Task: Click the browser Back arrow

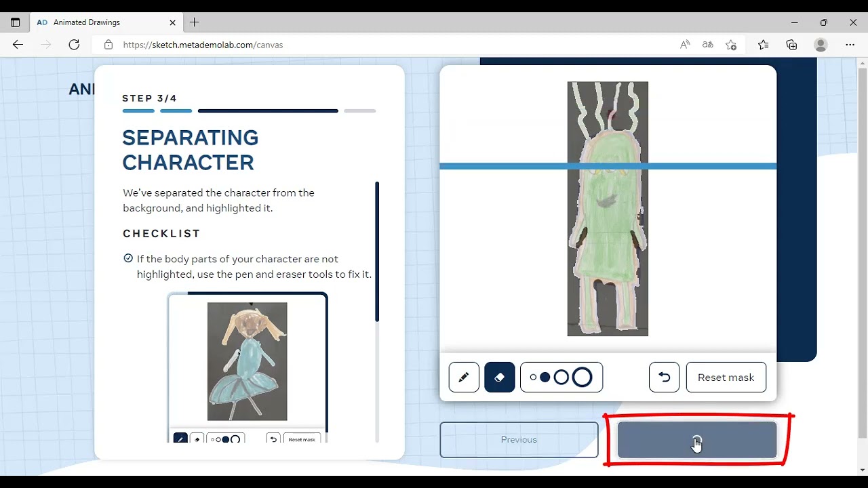Action: click(x=18, y=45)
